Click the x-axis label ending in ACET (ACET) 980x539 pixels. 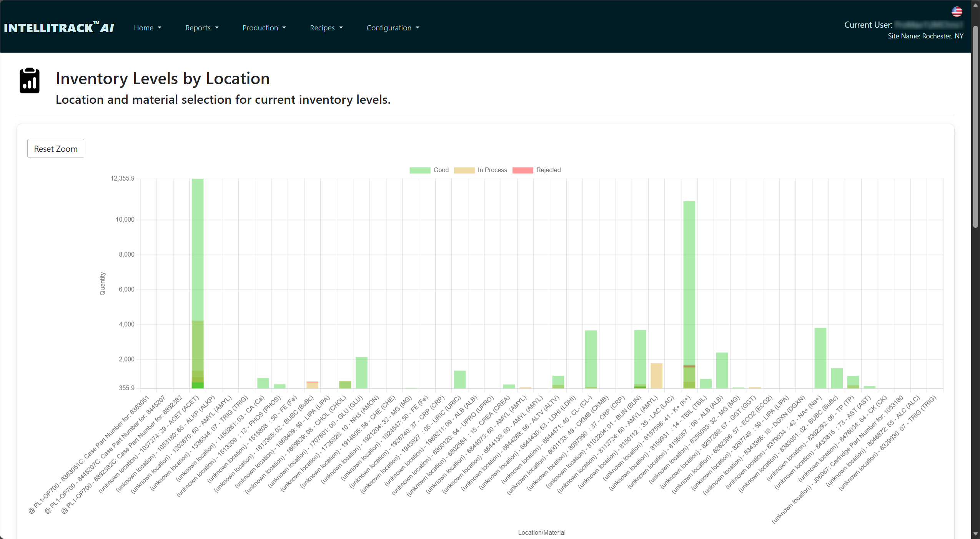coord(149,444)
